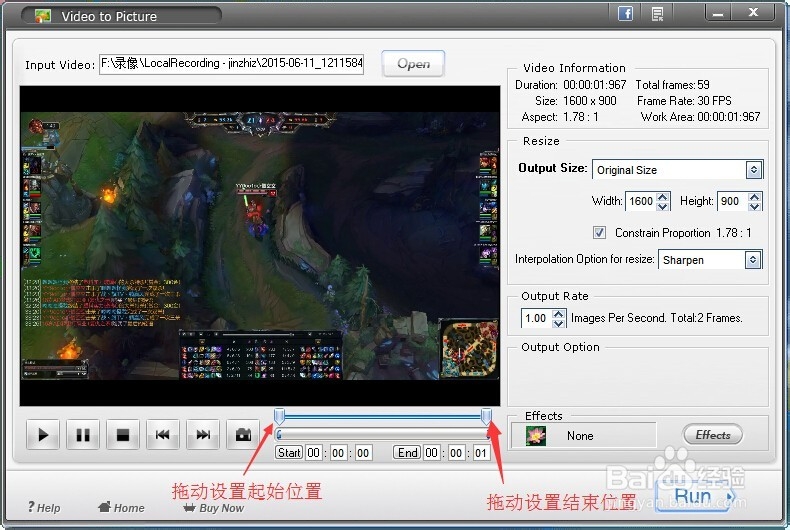This screenshot has width=790, height=530.
Task: Click End time seconds field
Action: pyautogui.click(x=481, y=452)
